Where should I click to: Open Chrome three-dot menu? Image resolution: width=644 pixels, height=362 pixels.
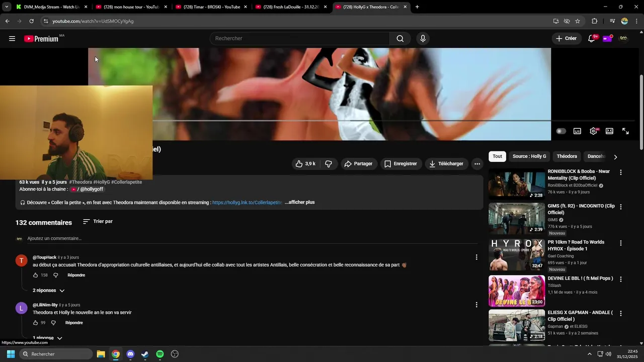[x=637, y=21]
